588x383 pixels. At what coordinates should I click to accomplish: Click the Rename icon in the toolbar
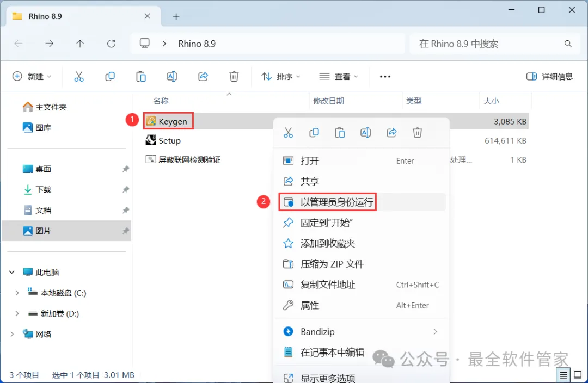coord(171,77)
